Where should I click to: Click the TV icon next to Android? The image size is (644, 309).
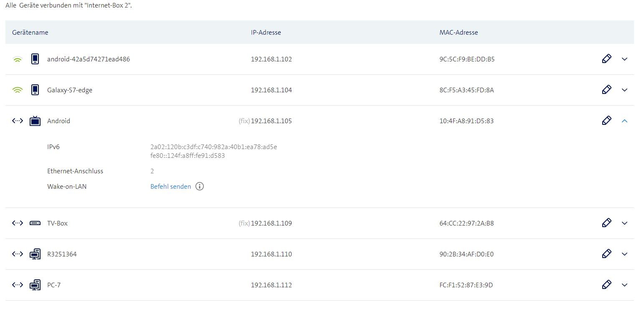(35, 121)
